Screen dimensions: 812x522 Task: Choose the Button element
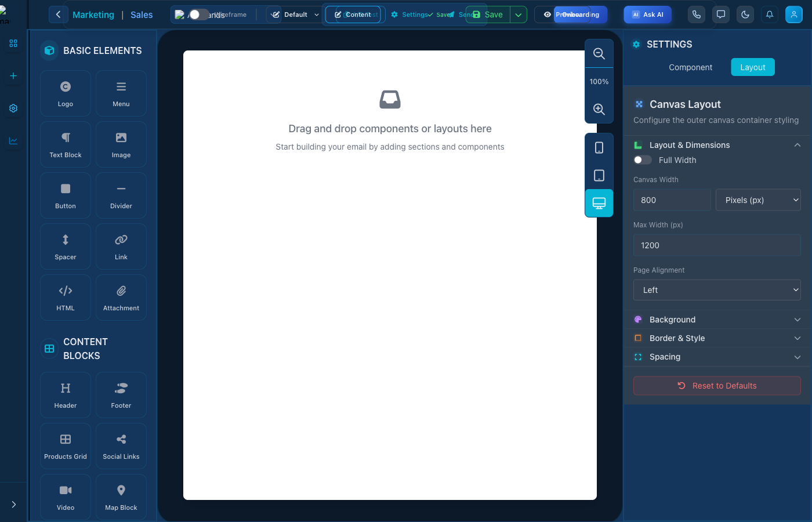[66, 195]
